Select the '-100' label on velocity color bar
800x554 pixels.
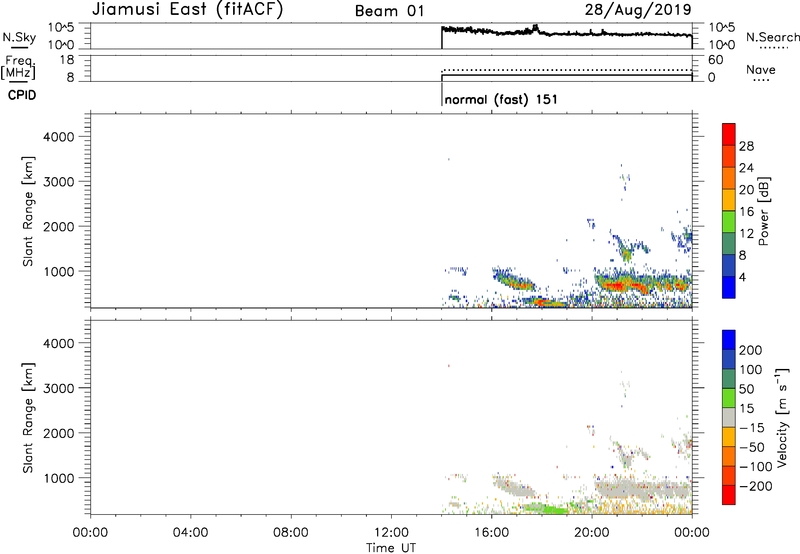point(756,467)
